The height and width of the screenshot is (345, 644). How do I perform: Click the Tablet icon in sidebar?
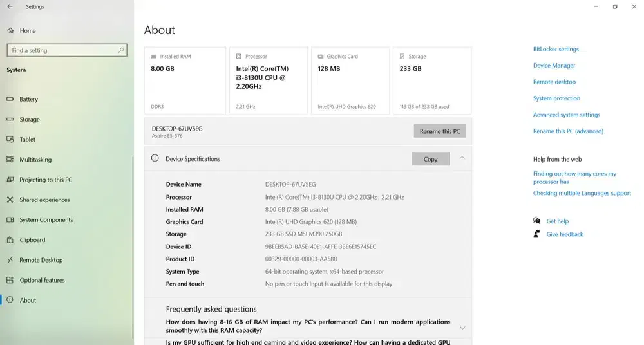tap(10, 140)
